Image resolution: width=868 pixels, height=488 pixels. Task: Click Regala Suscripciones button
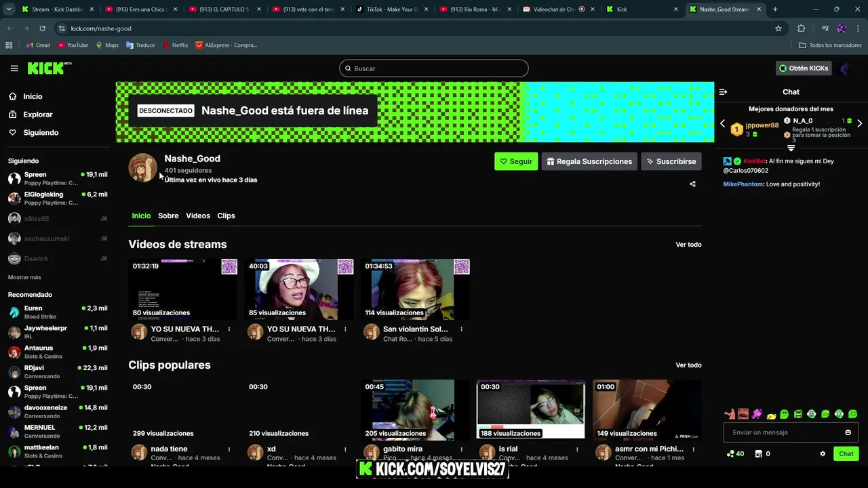click(x=589, y=161)
